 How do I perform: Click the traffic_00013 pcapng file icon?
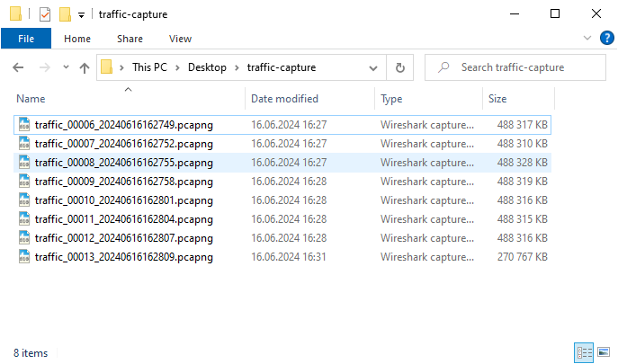point(24,257)
